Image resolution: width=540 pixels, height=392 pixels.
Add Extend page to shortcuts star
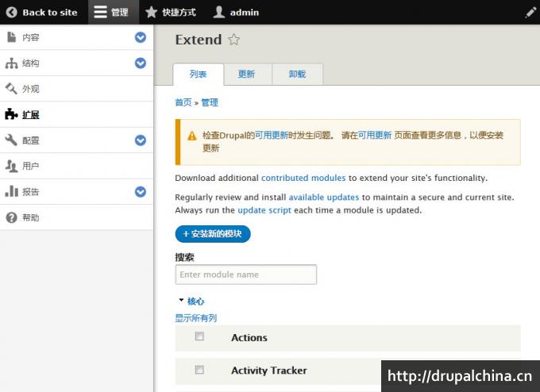pyautogui.click(x=233, y=40)
